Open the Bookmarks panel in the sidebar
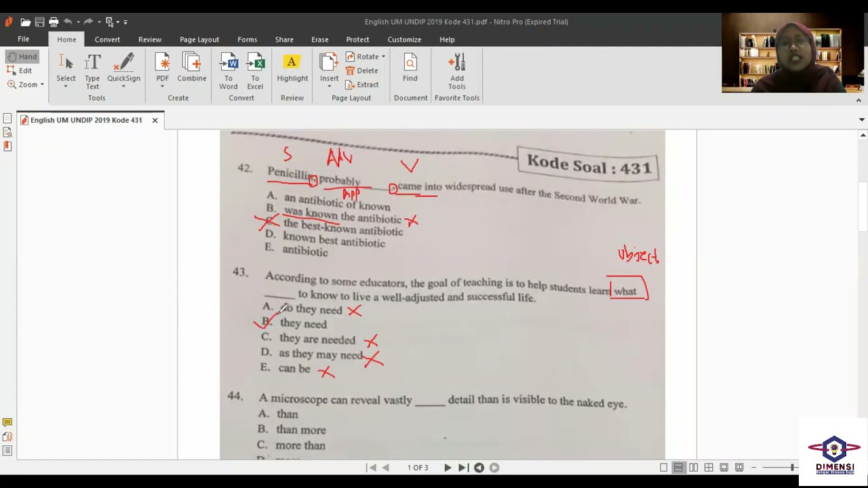 pyautogui.click(x=7, y=146)
